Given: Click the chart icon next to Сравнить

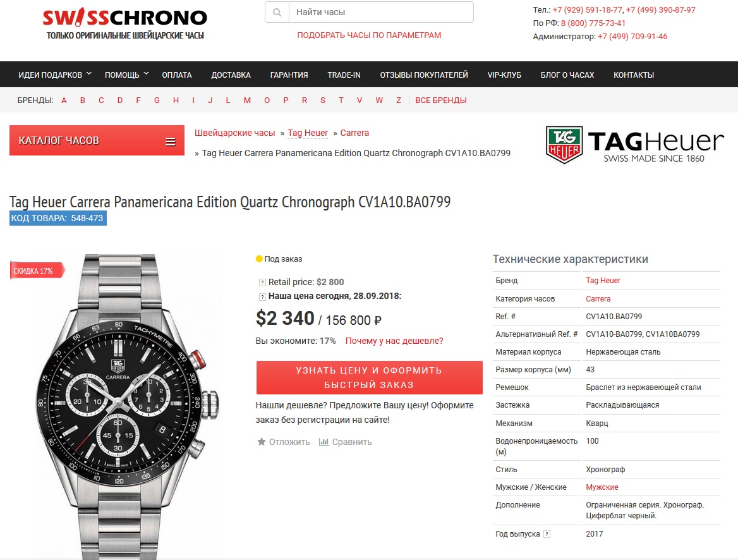Looking at the screenshot, I should (324, 442).
